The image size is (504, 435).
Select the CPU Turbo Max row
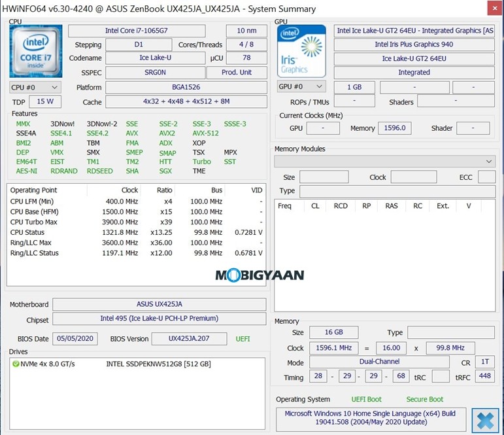(136, 222)
